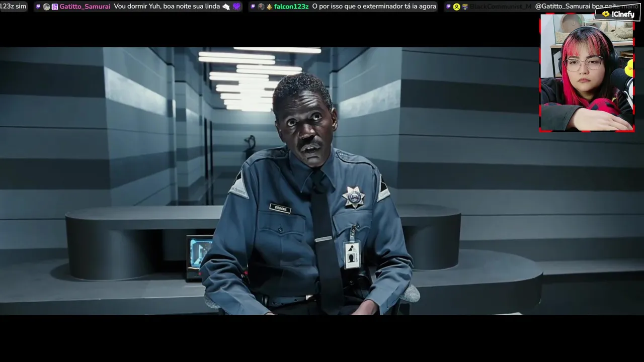This screenshot has width=644, height=362.
Task: Click round avatar badge beside Gatitto_Samurai
Action: (x=46, y=7)
